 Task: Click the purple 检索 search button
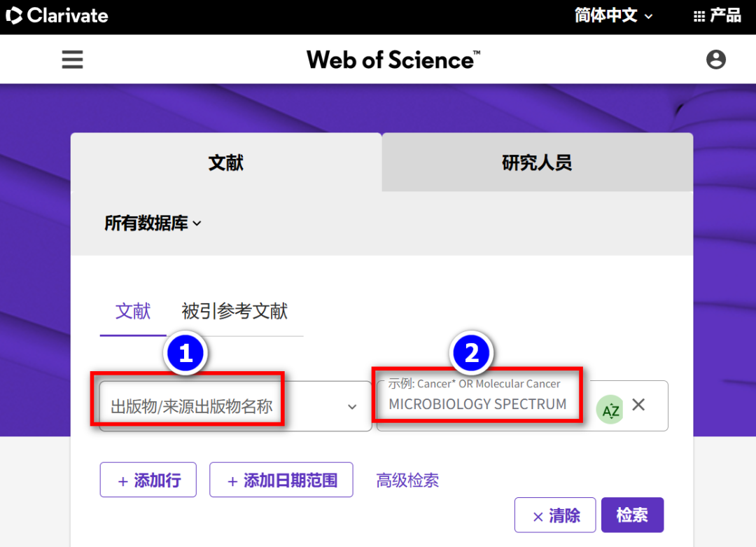point(632,515)
